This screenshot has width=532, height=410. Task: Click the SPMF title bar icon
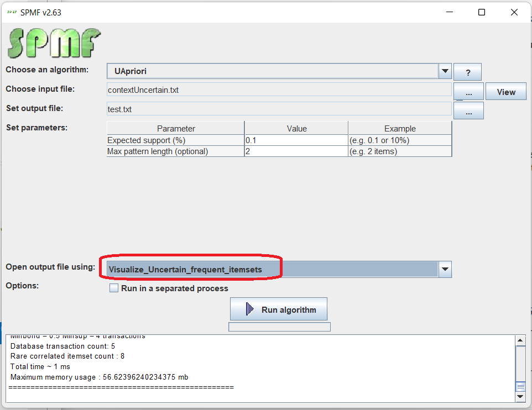pos(11,12)
